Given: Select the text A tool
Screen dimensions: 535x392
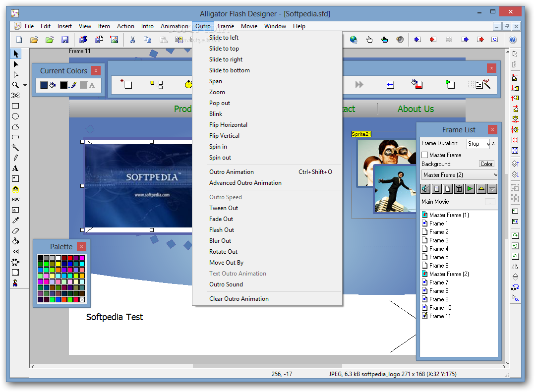Looking at the screenshot, I should [x=15, y=168].
